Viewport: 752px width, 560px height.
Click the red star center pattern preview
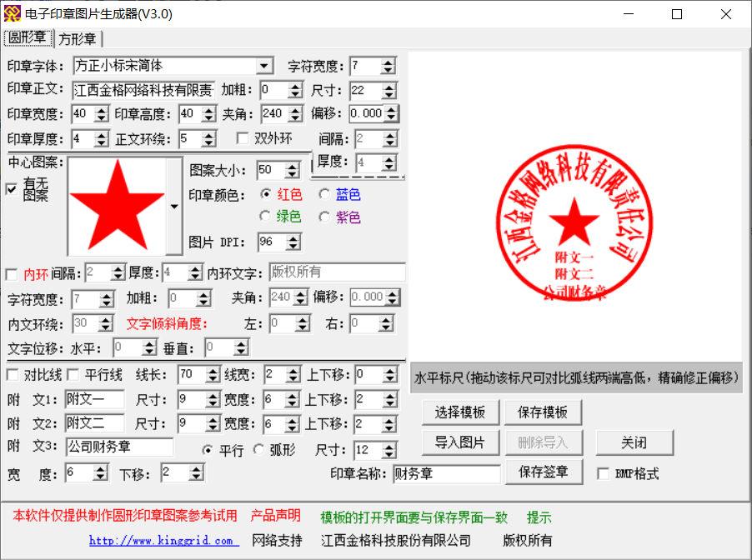coord(117,206)
